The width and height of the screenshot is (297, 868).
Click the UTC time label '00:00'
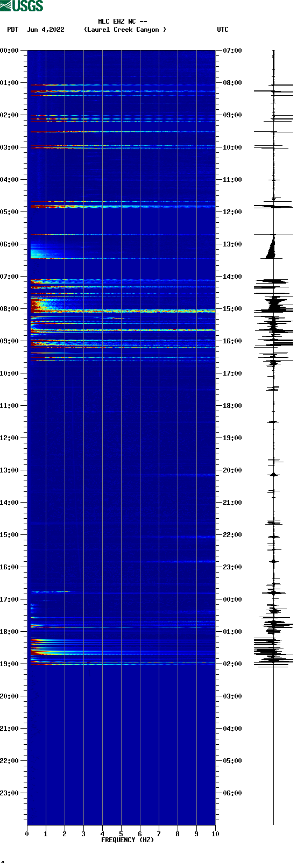[x=232, y=599]
